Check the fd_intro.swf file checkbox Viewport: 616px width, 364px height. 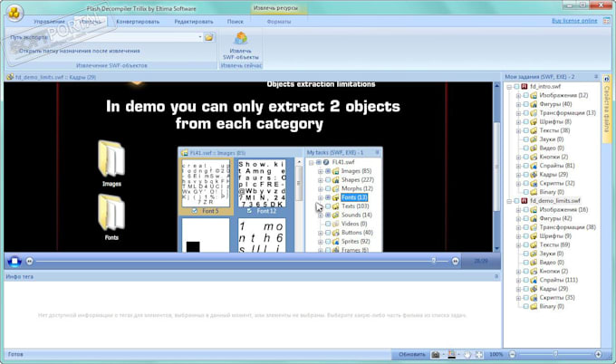[x=516, y=86]
